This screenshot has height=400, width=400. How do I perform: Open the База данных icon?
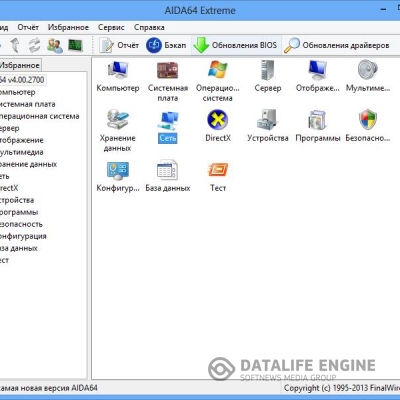[168, 170]
